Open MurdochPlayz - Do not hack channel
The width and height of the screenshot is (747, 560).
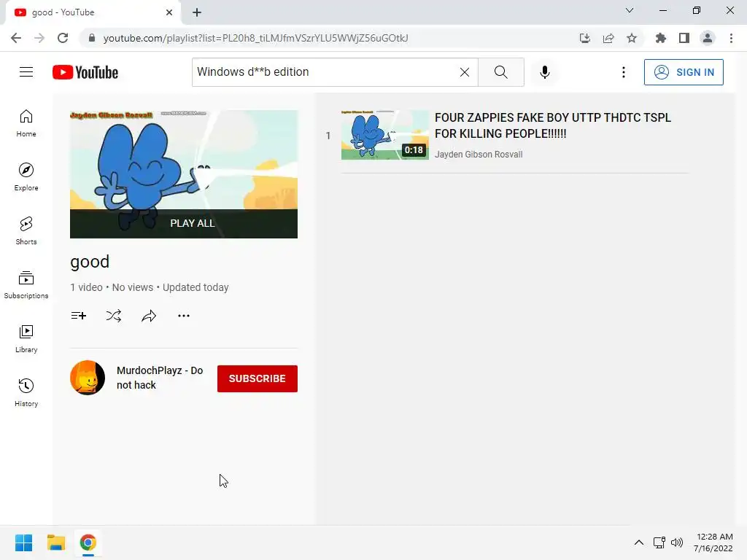click(160, 378)
